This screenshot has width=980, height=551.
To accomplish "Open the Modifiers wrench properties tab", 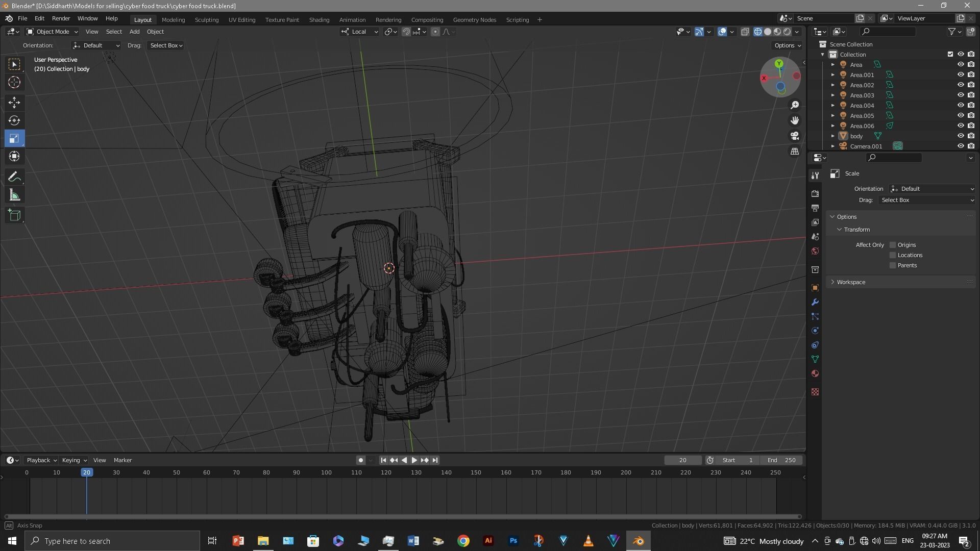I will tap(815, 302).
